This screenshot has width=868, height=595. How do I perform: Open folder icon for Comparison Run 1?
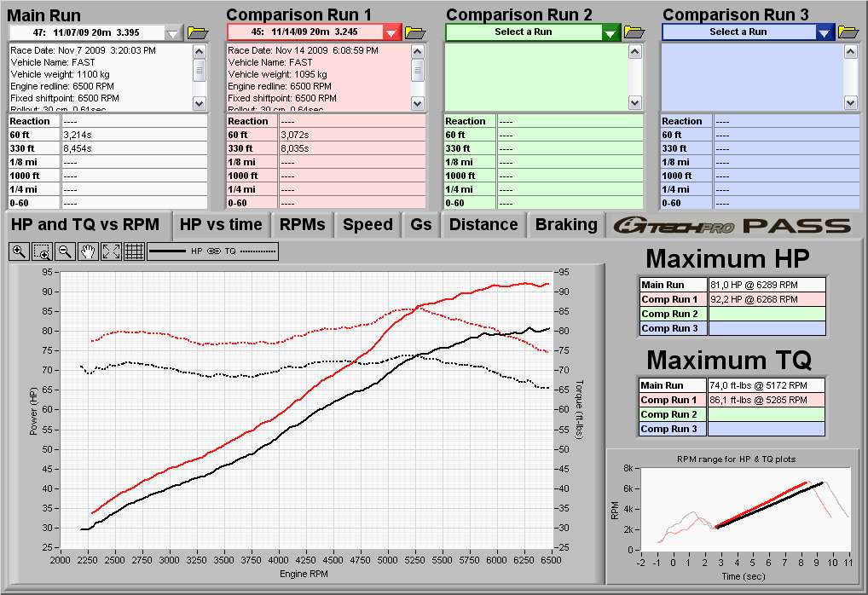pyautogui.click(x=415, y=32)
